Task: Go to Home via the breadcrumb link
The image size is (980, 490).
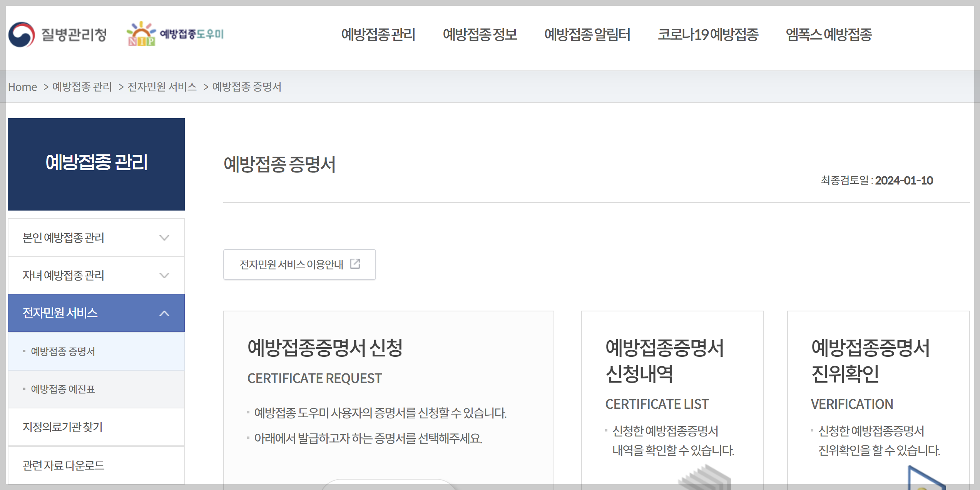Action: point(22,87)
